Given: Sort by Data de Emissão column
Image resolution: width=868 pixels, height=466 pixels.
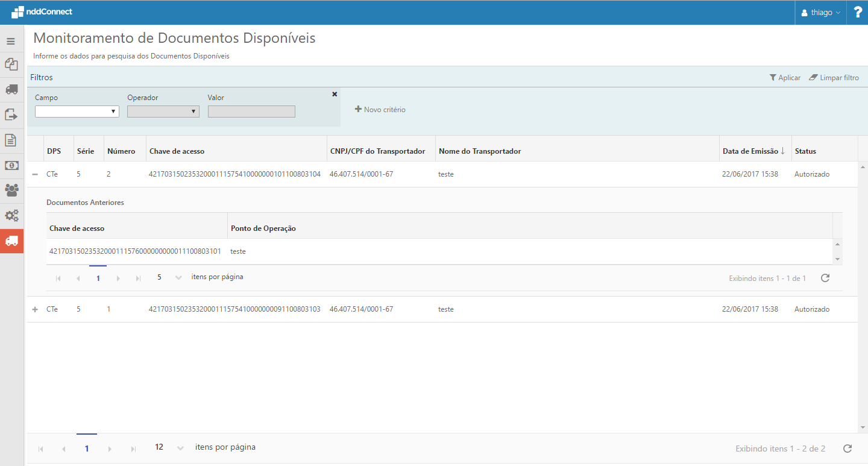Looking at the screenshot, I should click(753, 151).
